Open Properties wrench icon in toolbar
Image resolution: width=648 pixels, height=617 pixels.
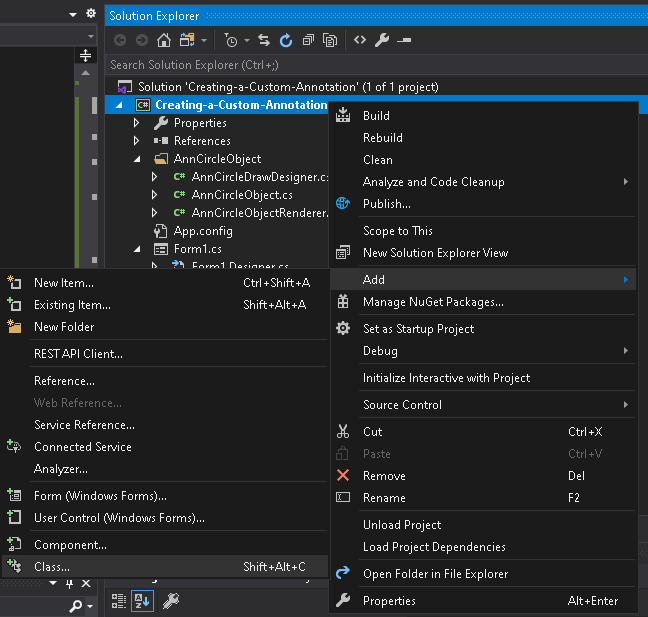pos(381,40)
